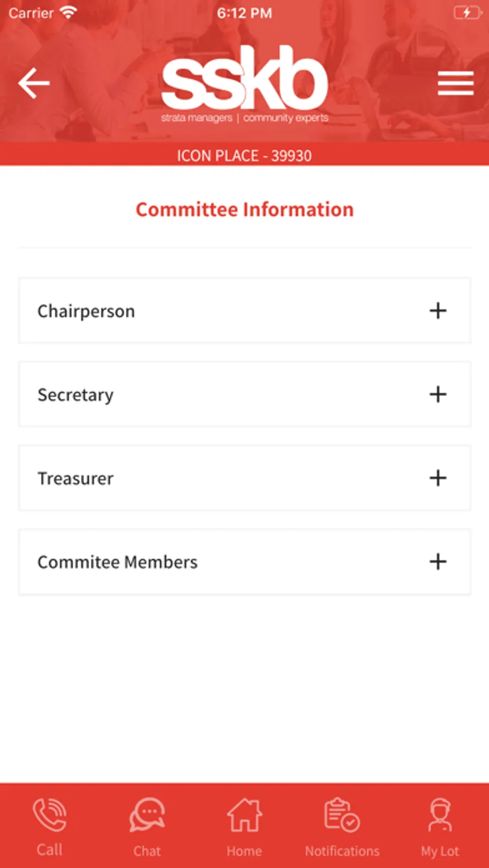Expand Commitee Members with the plus icon
Screen dimensions: 489x868
pyautogui.click(x=438, y=562)
